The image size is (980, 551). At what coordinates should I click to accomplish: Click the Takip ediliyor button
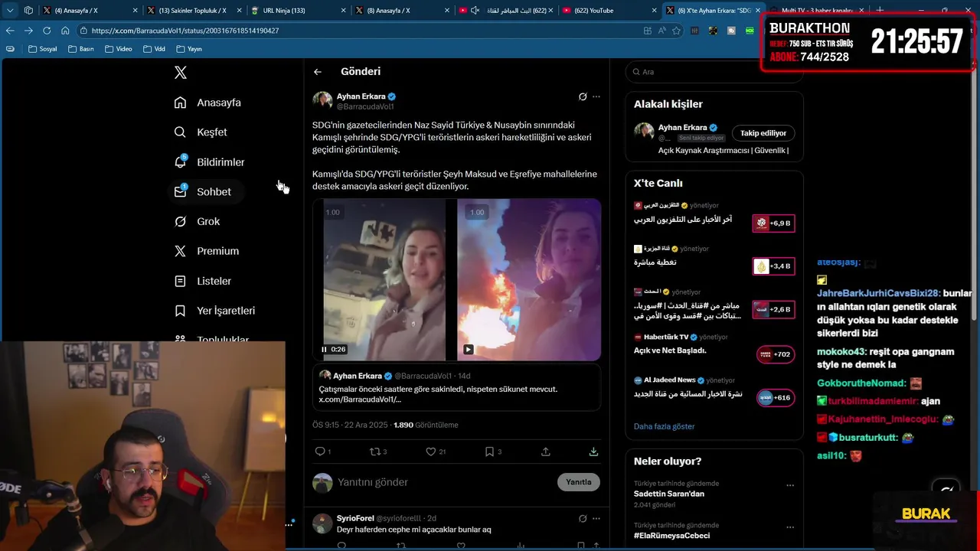click(x=763, y=133)
